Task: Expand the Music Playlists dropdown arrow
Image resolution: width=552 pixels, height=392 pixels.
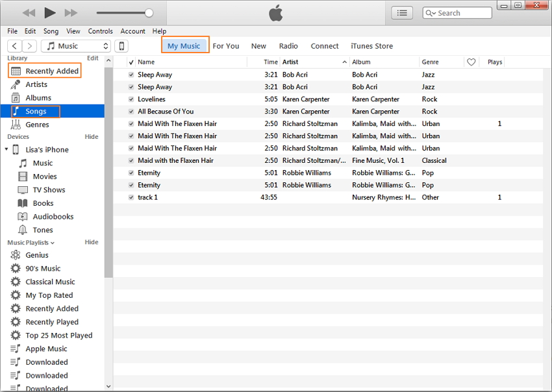Action: [53, 243]
